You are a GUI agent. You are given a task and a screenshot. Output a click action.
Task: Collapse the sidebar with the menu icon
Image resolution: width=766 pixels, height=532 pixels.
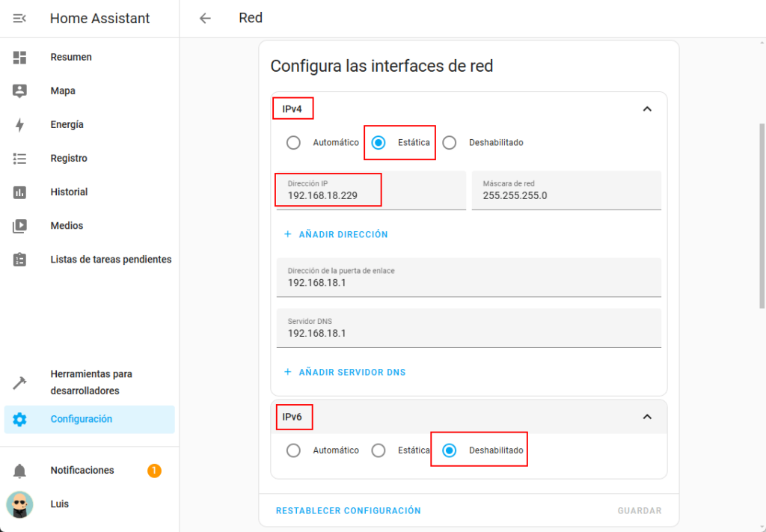click(19, 18)
